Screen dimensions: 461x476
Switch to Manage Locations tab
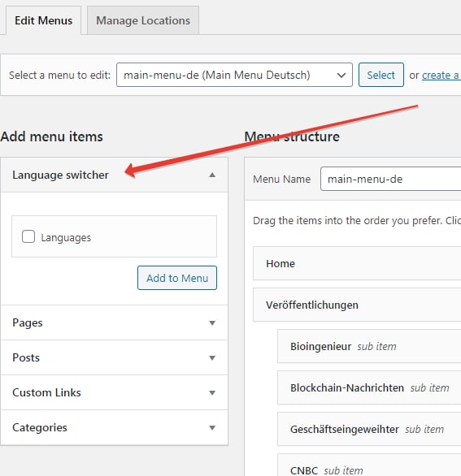(x=143, y=20)
